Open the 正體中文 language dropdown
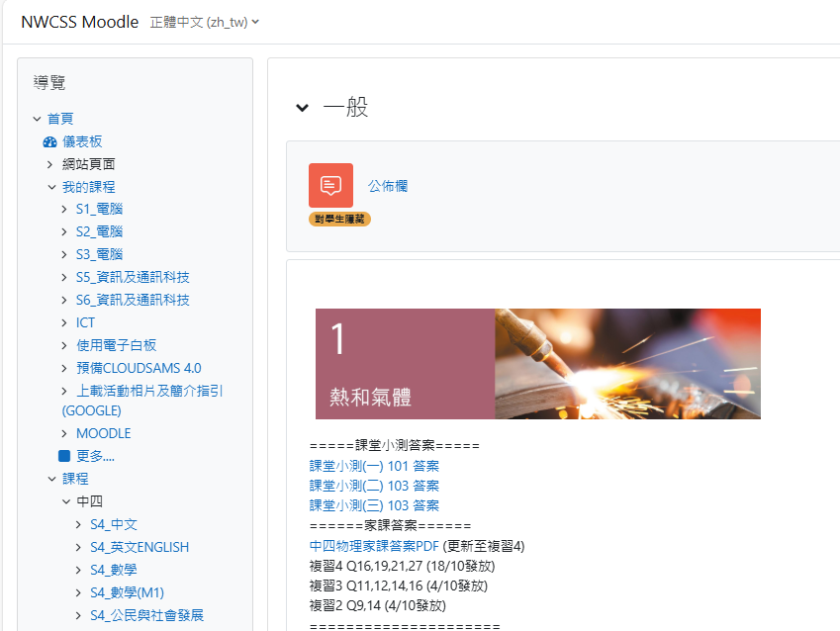840x631 pixels. 204,22
